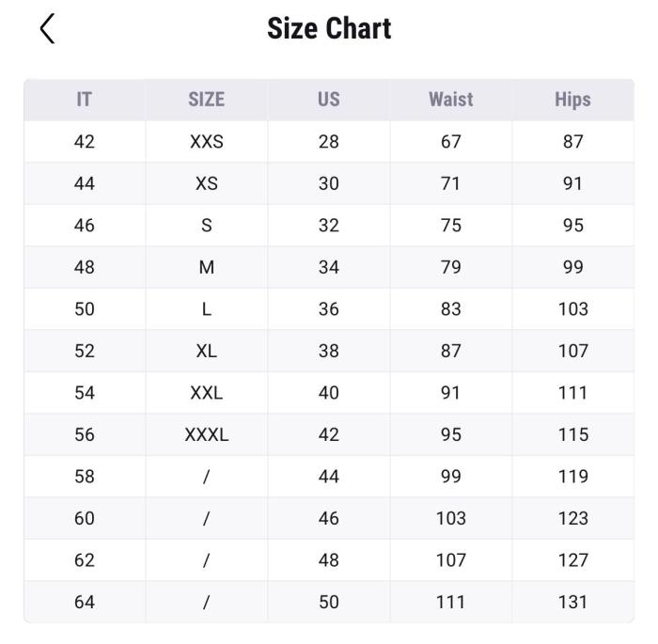Choose the M size cell
This screenshot has width=658, height=644.
pyautogui.click(x=207, y=267)
